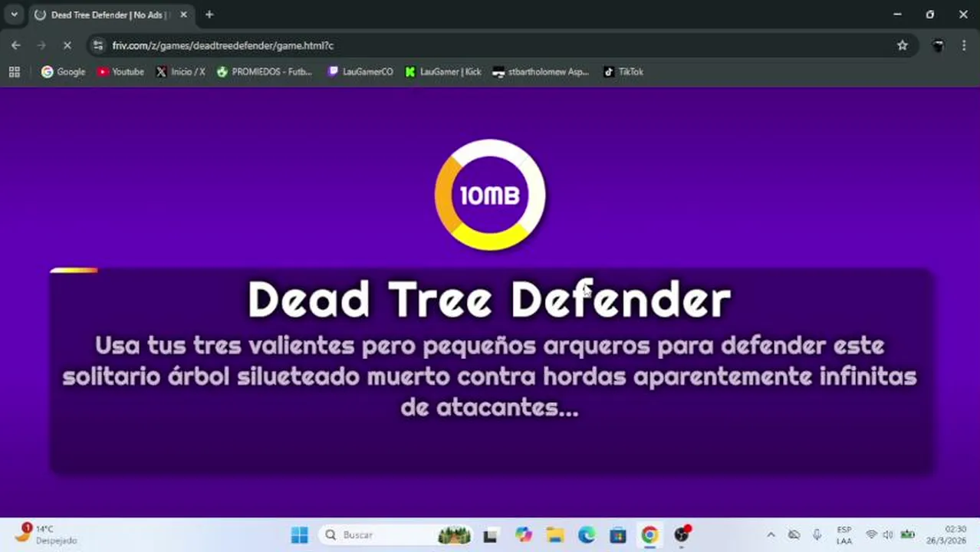Open Task View from the taskbar
The image size is (980, 552).
coord(490,535)
